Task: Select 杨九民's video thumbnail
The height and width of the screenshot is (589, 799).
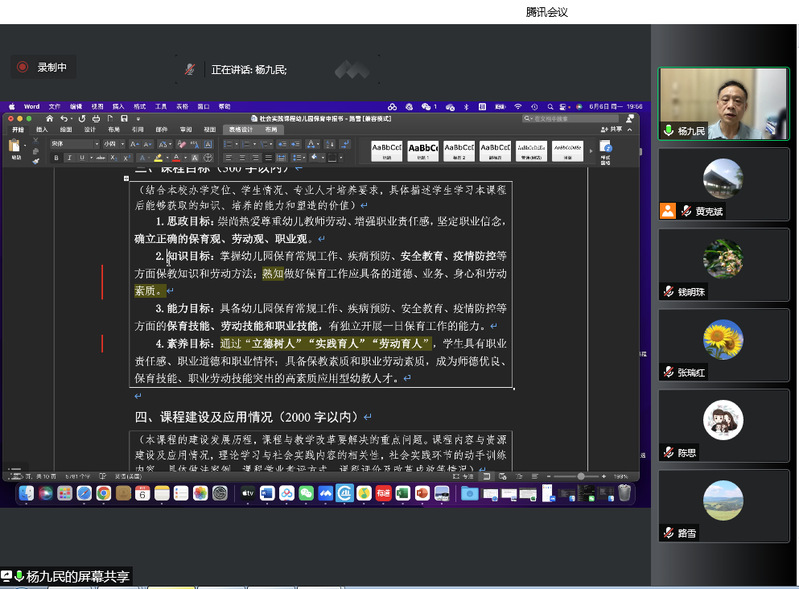Action: coord(722,103)
